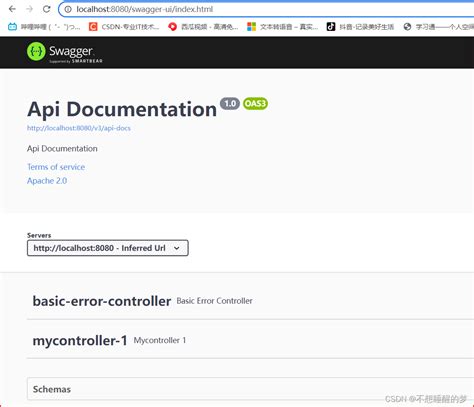Screen dimensions: 474x407
Task: Open the Terms of service link
Action: tap(56, 167)
